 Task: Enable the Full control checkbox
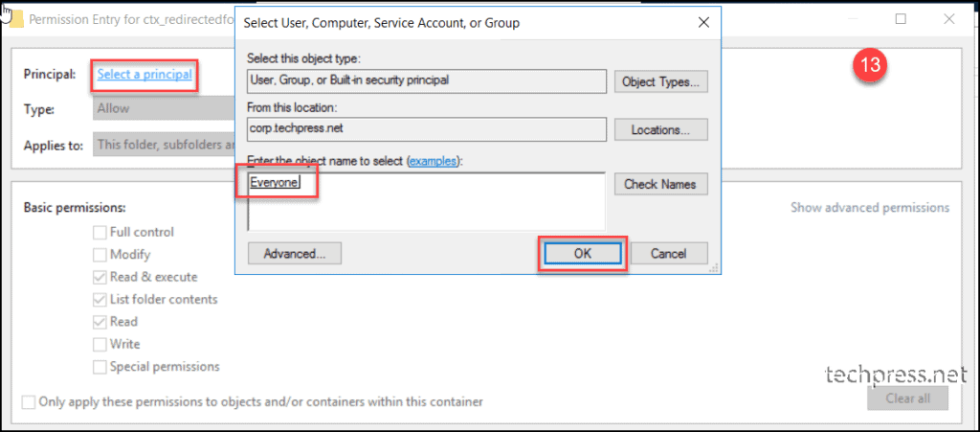coord(100,232)
